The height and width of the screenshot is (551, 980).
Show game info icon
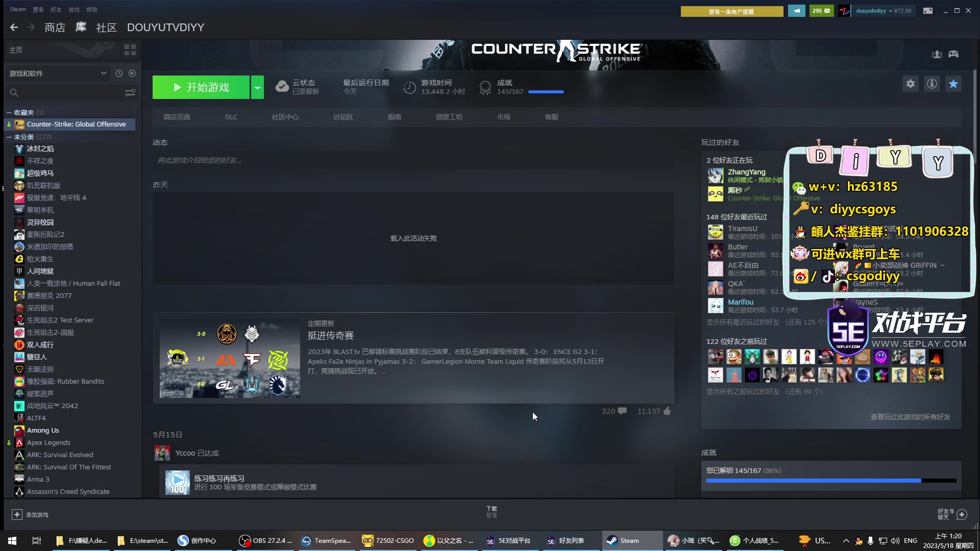click(x=932, y=84)
